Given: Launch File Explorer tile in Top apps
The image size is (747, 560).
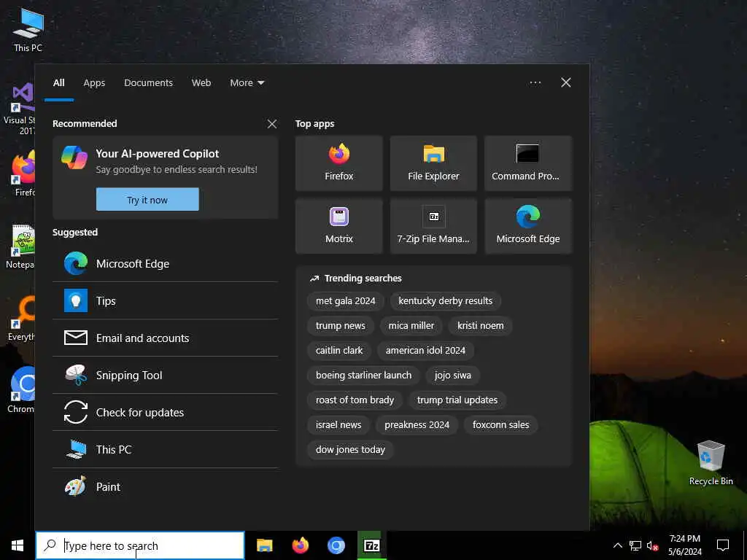Looking at the screenshot, I should (x=433, y=163).
